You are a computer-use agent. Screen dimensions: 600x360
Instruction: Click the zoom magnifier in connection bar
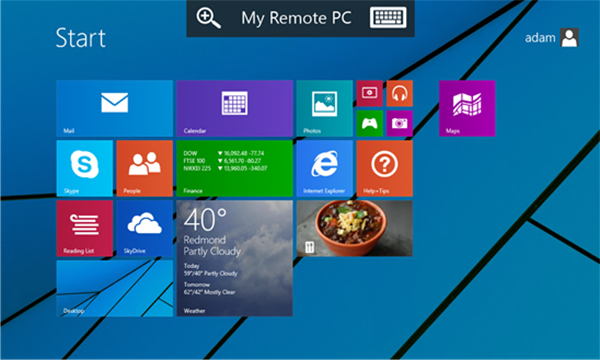point(208,18)
